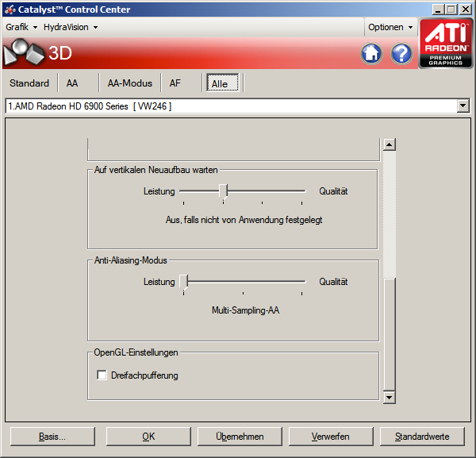The image size is (476, 458).
Task: Discard changes with Verwerfen button
Action: point(331,437)
